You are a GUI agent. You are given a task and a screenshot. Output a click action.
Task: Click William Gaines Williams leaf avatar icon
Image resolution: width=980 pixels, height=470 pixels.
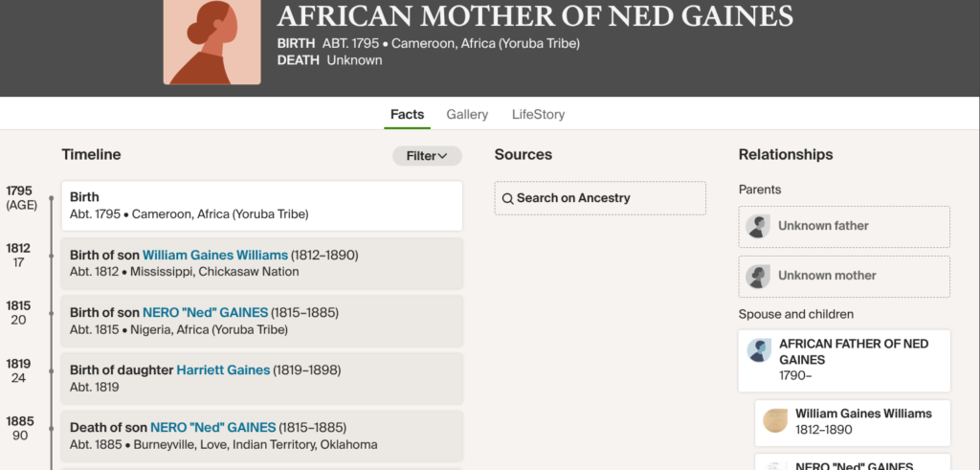click(775, 421)
